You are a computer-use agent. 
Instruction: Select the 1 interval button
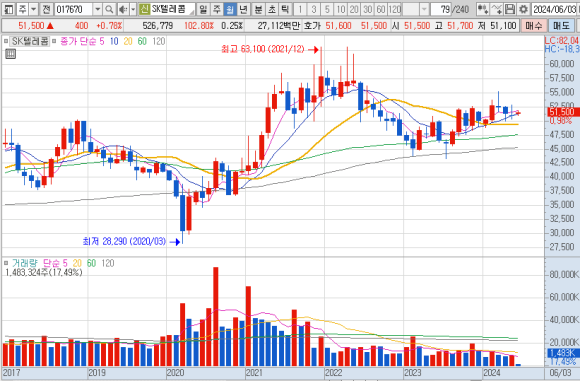click(300, 9)
